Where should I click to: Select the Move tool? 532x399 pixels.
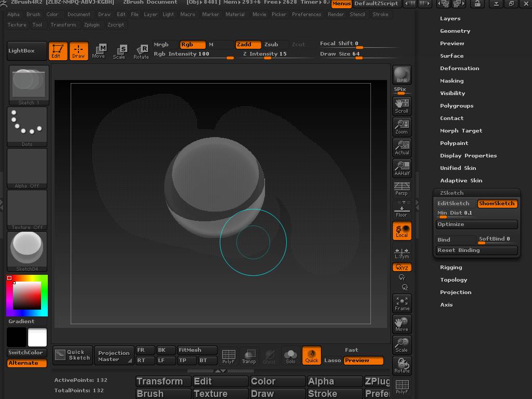point(100,50)
